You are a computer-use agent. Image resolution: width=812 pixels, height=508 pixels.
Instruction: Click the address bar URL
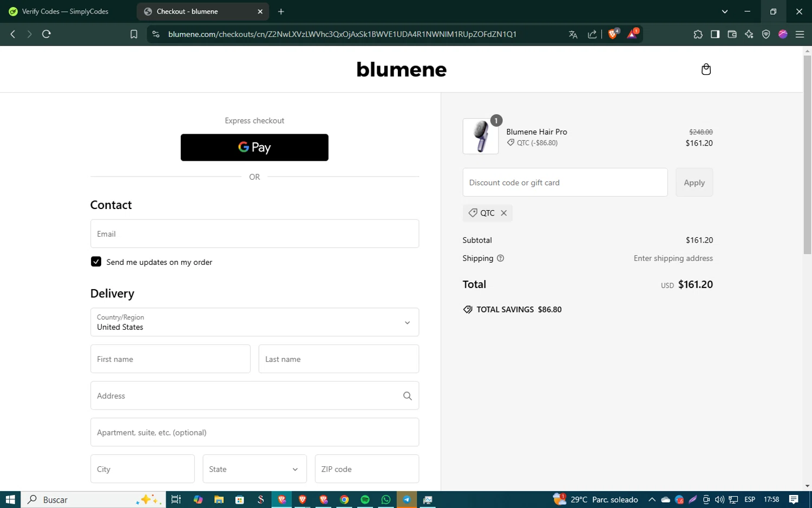tap(342, 34)
